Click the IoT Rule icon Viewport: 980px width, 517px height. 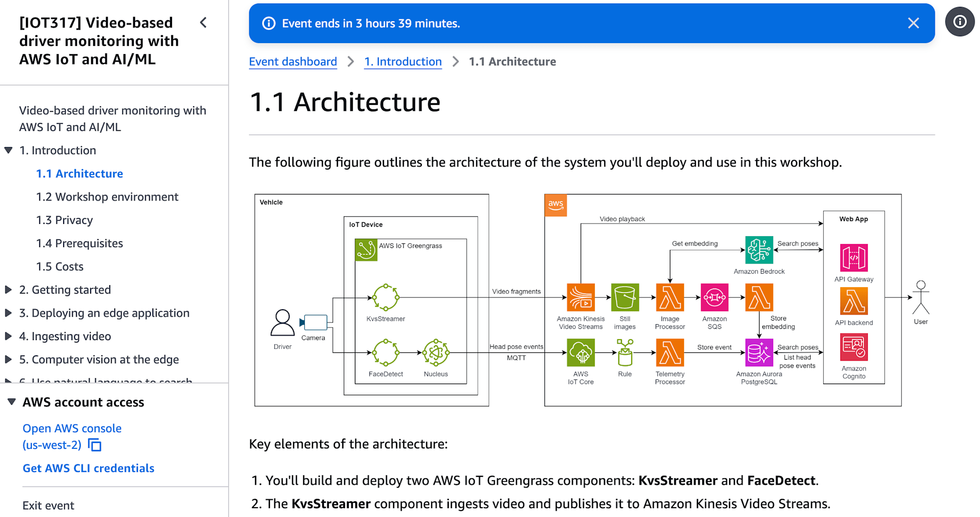(x=625, y=353)
